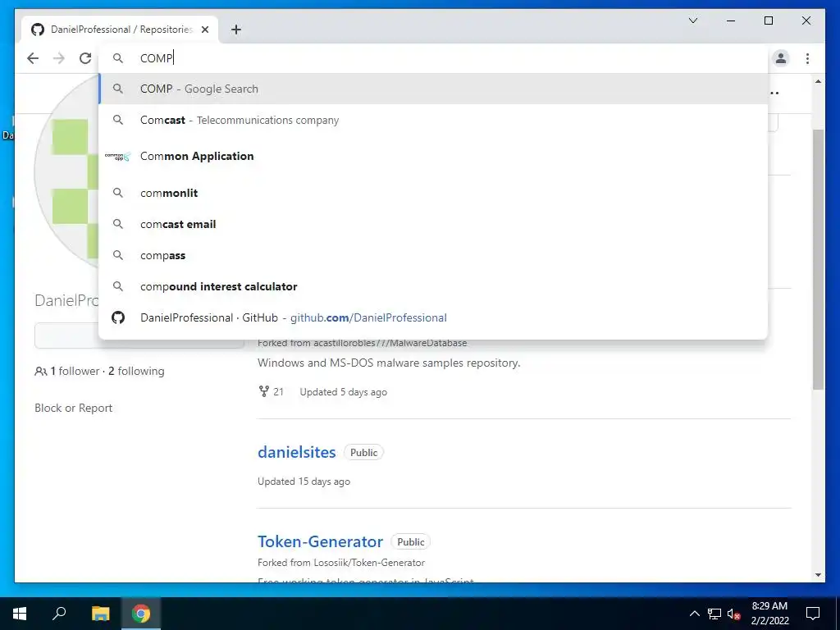
Task: Click the browser forward arrow
Action: [x=59, y=58]
